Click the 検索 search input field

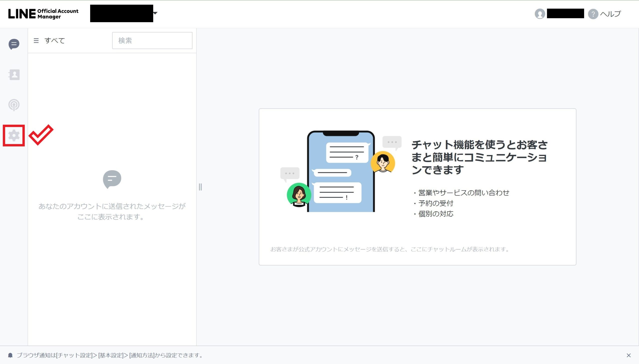coord(152,40)
